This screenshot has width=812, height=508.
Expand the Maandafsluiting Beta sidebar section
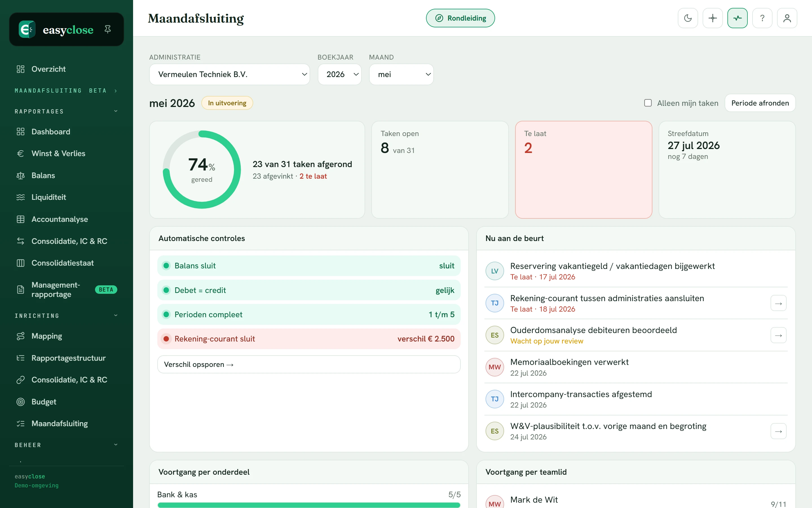pyautogui.click(x=67, y=91)
